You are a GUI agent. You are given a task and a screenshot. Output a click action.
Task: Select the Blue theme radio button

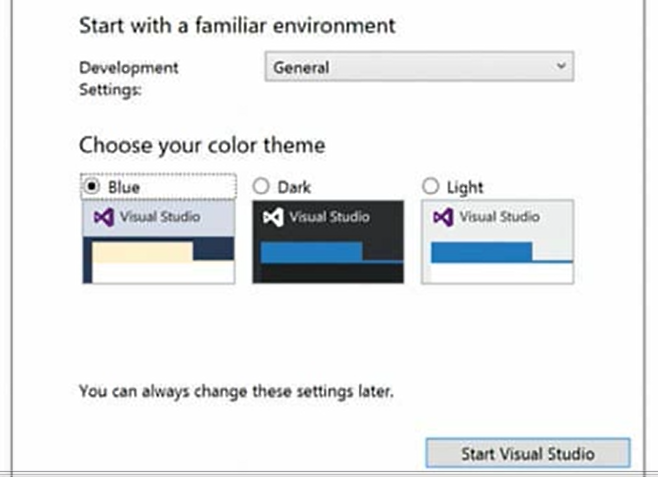point(91,186)
